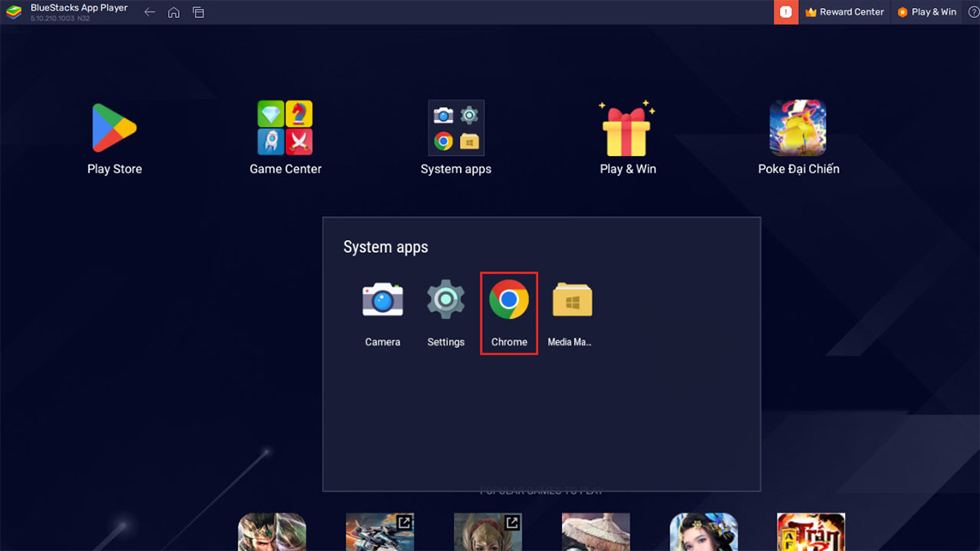The width and height of the screenshot is (980, 551).
Task: Click the back arrow in title bar
Action: point(149,12)
